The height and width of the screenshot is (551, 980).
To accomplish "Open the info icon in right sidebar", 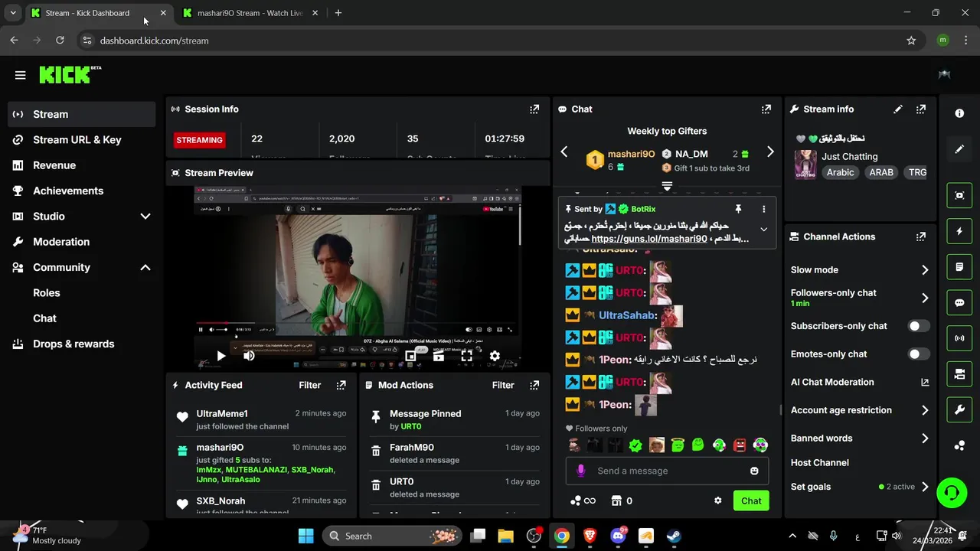I will tap(959, 113).
